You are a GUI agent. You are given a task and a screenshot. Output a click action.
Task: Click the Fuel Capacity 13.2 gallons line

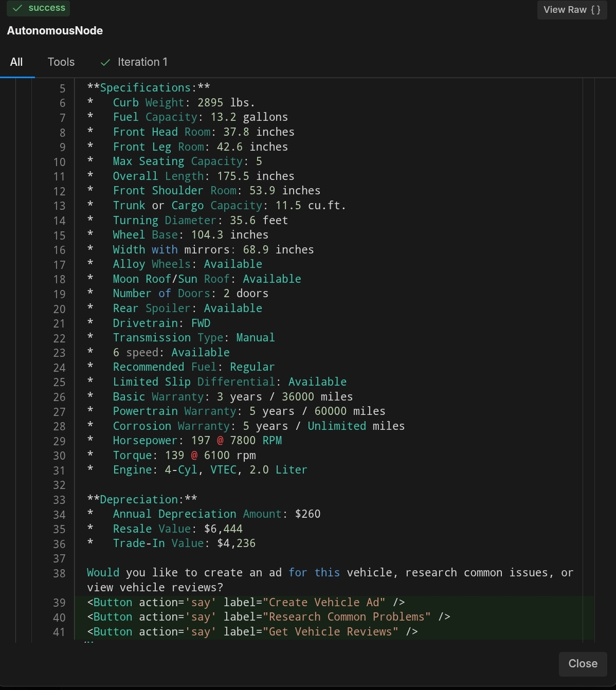click(x=188, y=117)
